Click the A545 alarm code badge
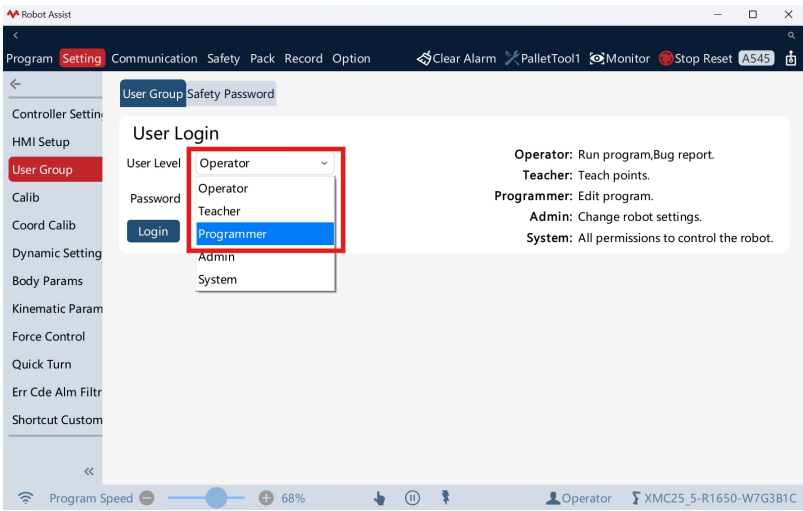 tap(756, 58)
